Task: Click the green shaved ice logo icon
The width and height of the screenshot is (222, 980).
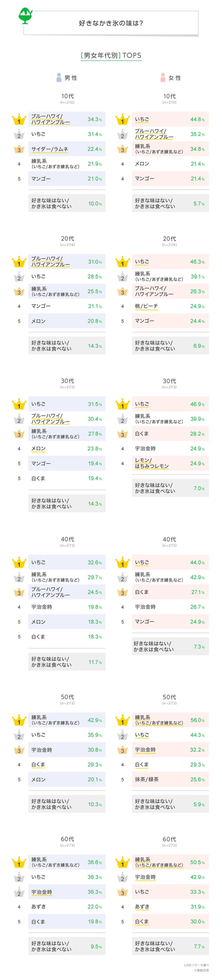Action: coord(26,17)
